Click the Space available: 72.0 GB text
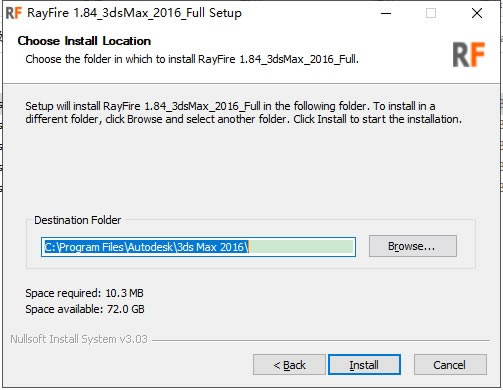This screenshot has height=390, width=503. (85, 309)
